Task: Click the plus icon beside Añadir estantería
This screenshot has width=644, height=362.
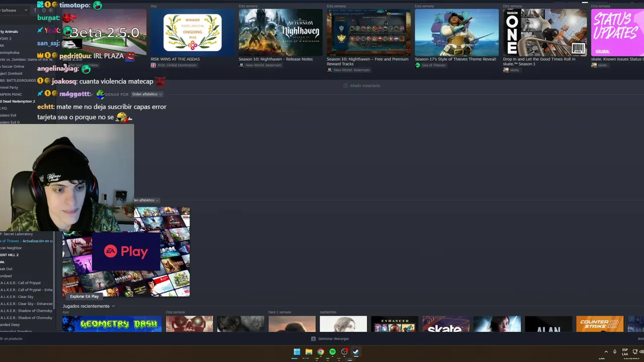Action: click(x=346, y=85)
